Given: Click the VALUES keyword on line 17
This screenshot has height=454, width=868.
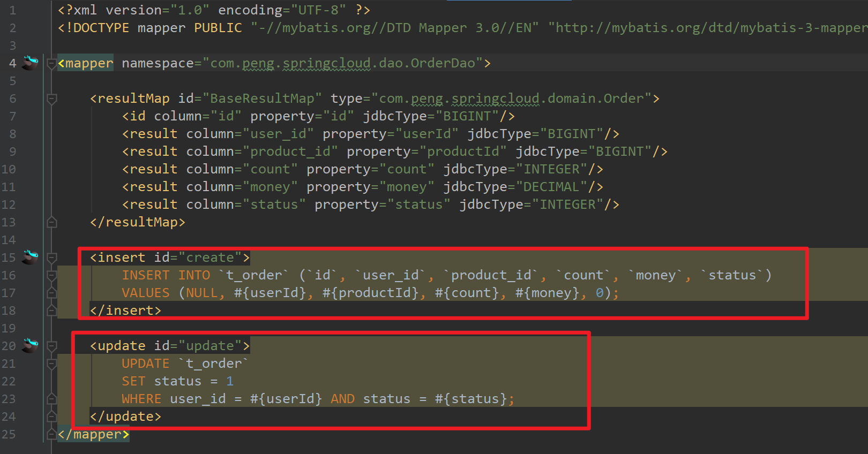Looking at the screenshot, I should point(145,293).
